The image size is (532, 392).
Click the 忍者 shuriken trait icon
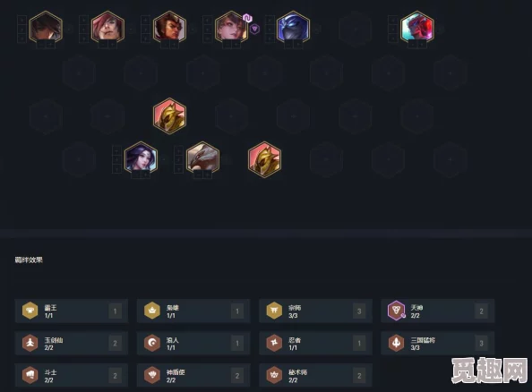[x=274, y=343]
